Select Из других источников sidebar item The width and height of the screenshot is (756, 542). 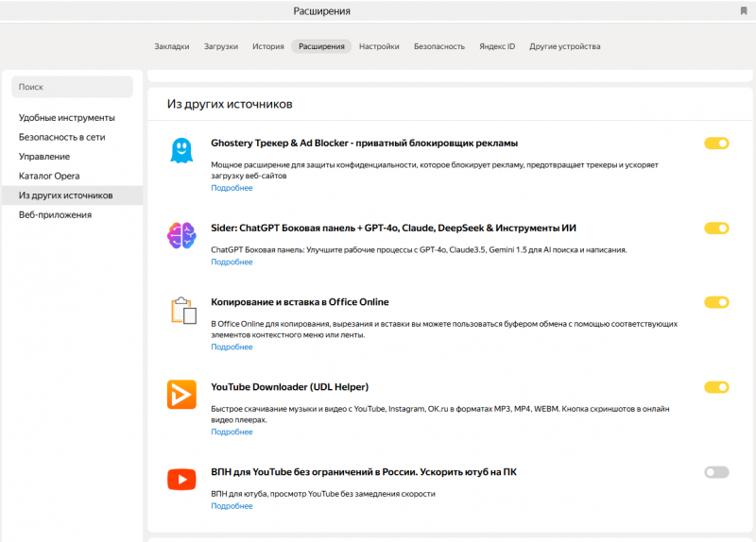pos(73,195)
